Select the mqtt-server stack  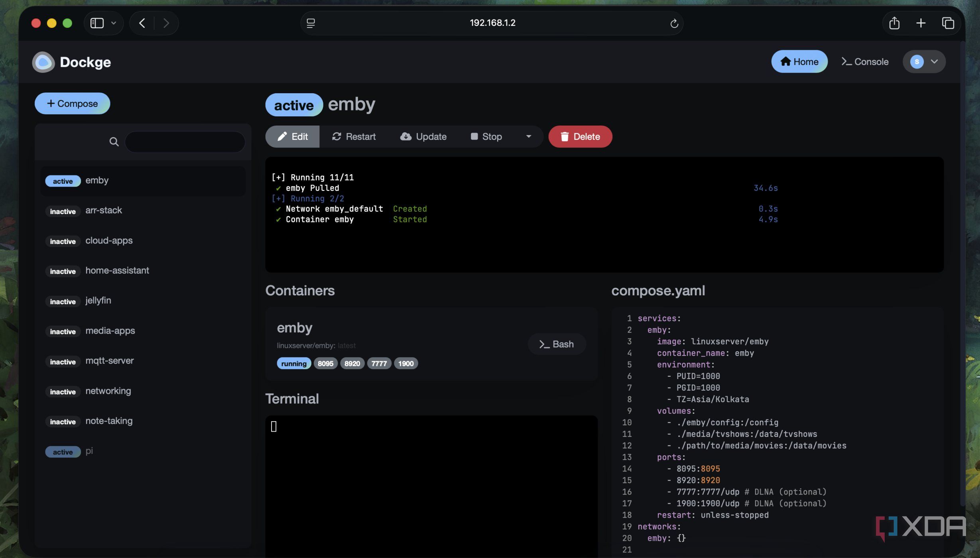click(x=143, y=362)
